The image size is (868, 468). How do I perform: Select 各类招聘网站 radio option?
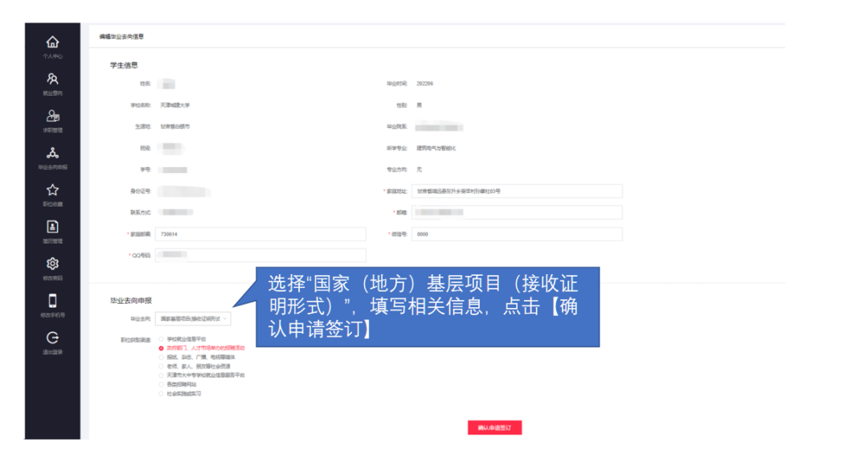[162, 384]
